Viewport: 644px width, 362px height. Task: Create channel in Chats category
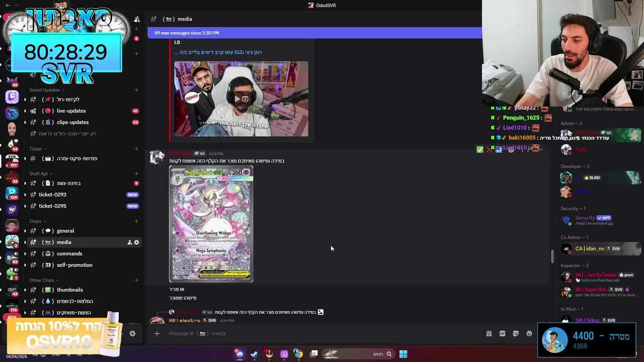[136, 221]
